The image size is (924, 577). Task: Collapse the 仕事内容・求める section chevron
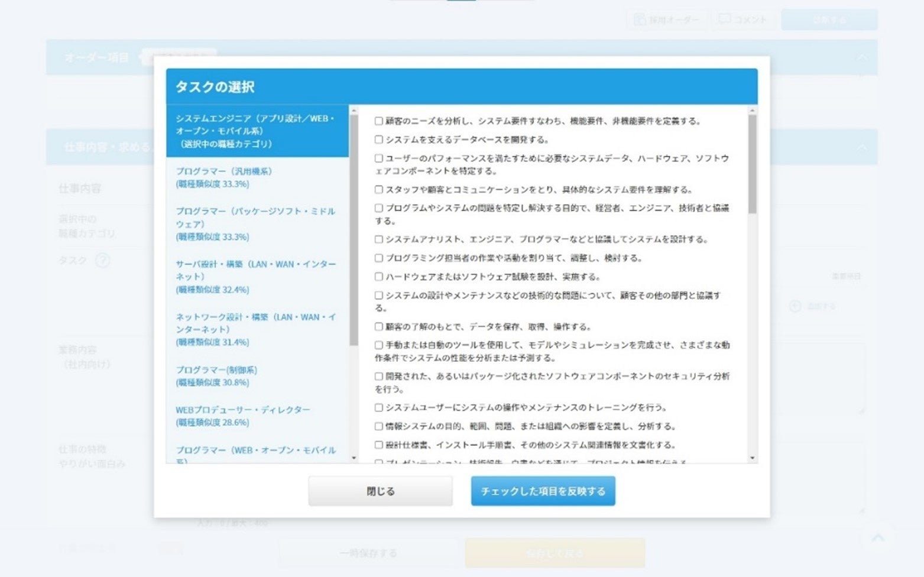pos(863,147)
